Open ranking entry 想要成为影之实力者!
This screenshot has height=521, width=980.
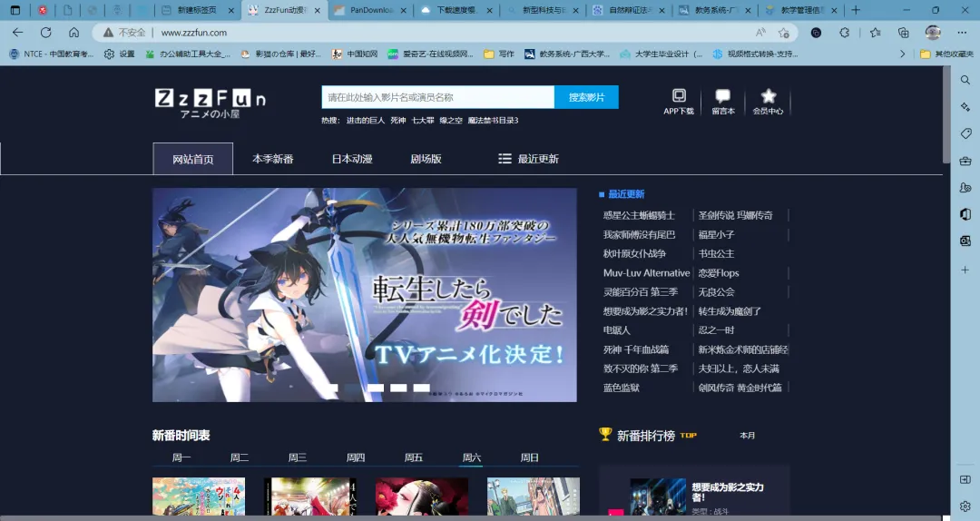728,492
